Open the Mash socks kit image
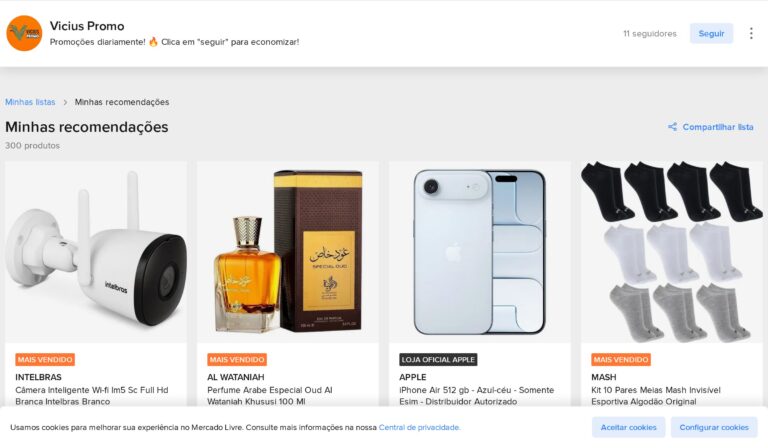The image size is (768, 448). click(672, 252)
